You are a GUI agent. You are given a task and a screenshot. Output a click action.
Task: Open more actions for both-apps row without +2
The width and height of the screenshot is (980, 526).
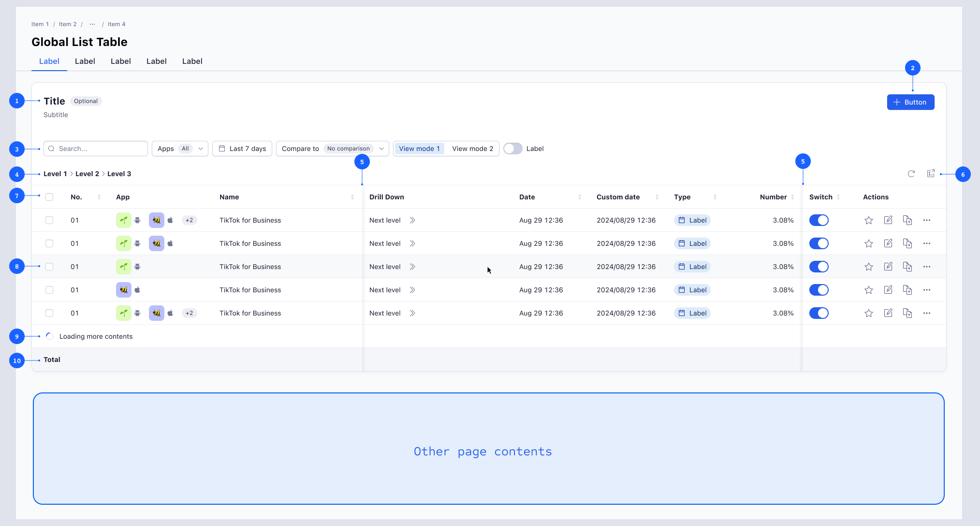927,243
